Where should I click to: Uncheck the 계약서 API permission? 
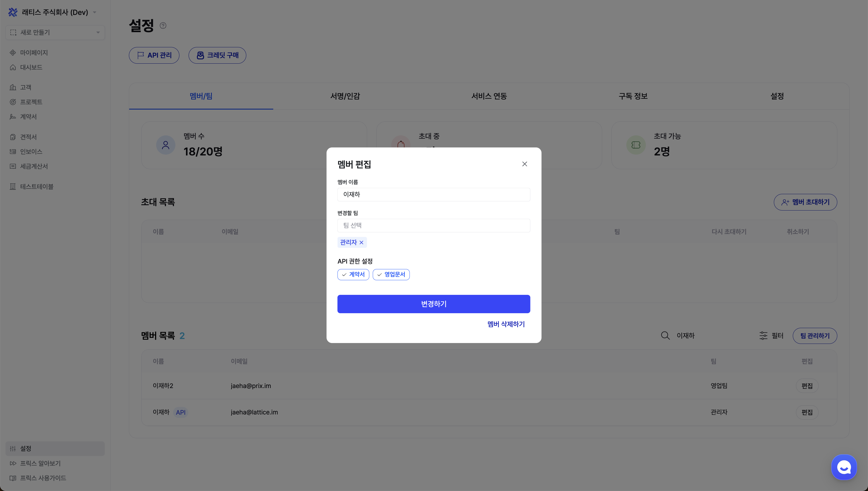coord(353,274)
